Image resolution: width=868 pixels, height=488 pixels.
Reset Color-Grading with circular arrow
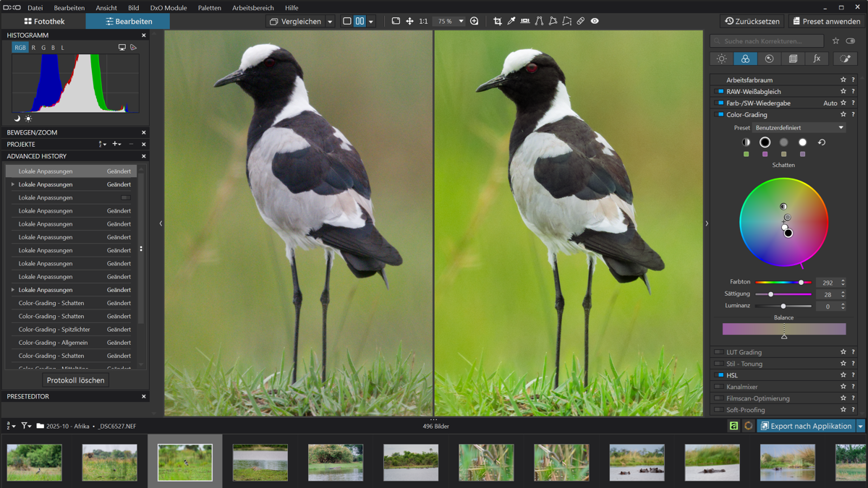822,142
